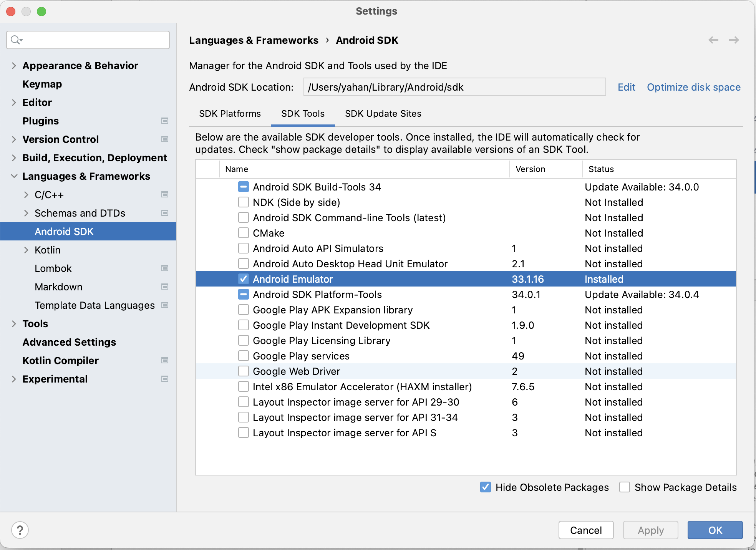
Task: Enable the CMake checkbox
Action: [x=243, y=233]
